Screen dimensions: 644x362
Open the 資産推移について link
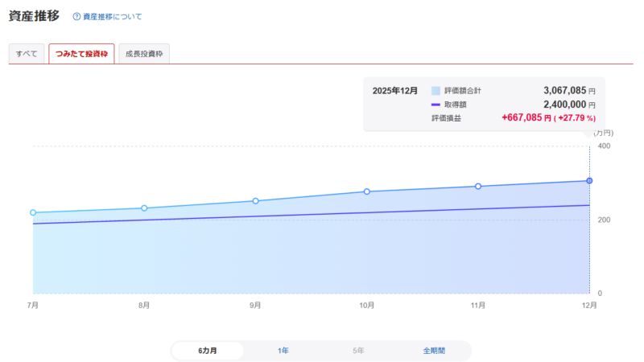point(112,16)
